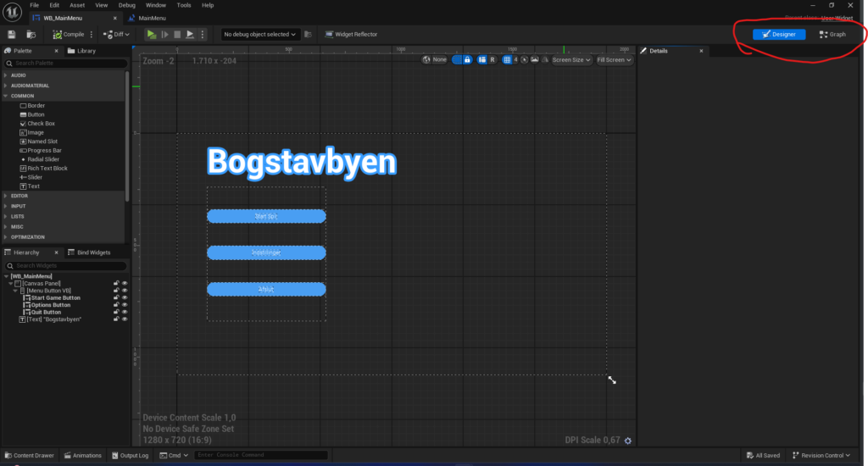Toggle the grid snapping icon in viewport
The width and height of the screenshot is (868, 466).
coord(507,60)
